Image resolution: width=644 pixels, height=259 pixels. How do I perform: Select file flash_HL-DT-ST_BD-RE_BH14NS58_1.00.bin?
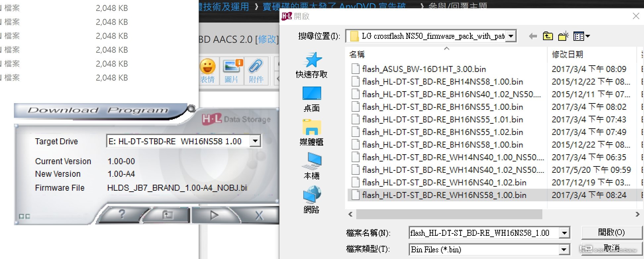pos(443,82)
